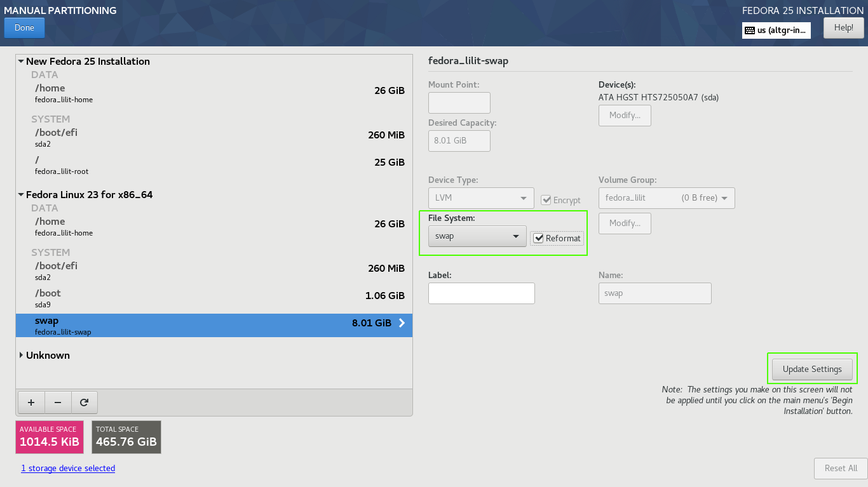Viewport: 868px width, 487px height.
Task: Select the / root fedora_lilit-root entry
Action: coord(214,165)
